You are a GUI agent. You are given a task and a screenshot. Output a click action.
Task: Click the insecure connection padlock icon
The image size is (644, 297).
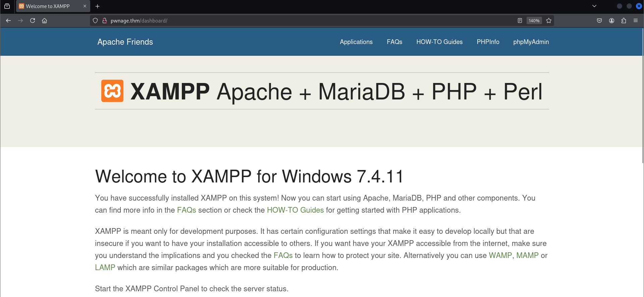[x=105, y=20]
